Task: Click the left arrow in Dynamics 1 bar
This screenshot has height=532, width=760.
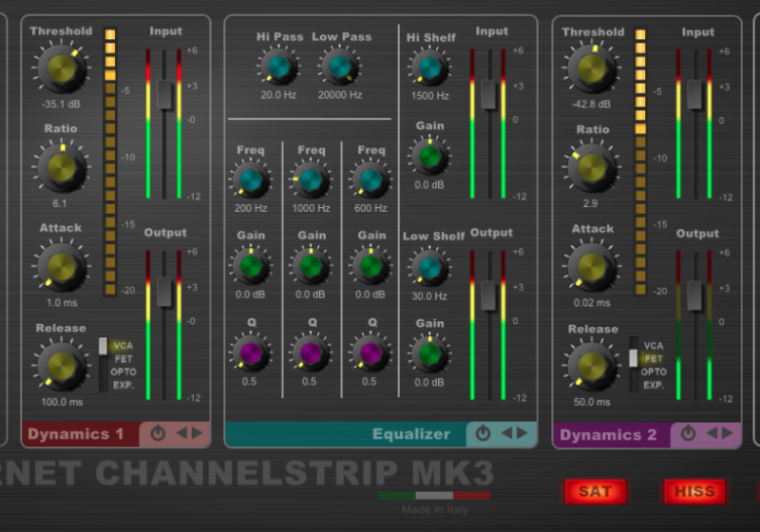Action: coord(180,433)
